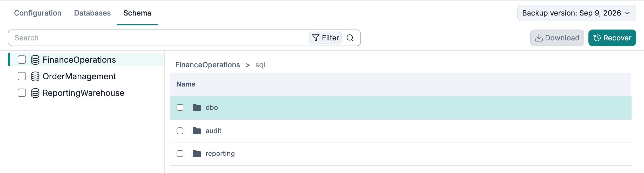Click the ReportingWarehouse database icon
The height and width of the screenshot is (173, 644).
(35, 93)
